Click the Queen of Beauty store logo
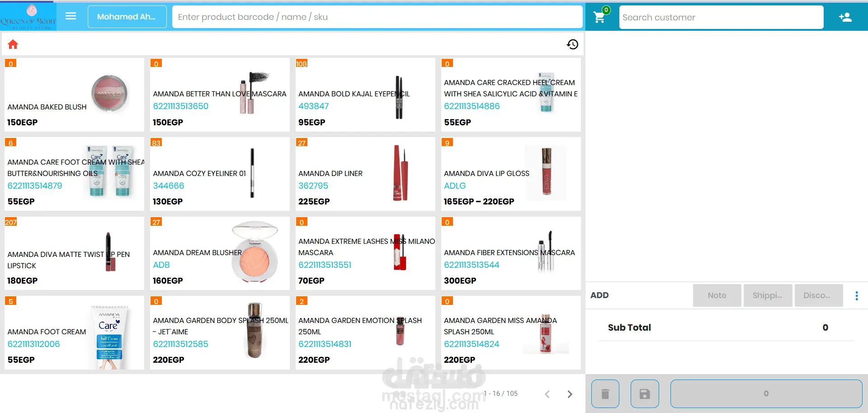The height and width of the screenshot is (413, 868). [x=28, y=17]
